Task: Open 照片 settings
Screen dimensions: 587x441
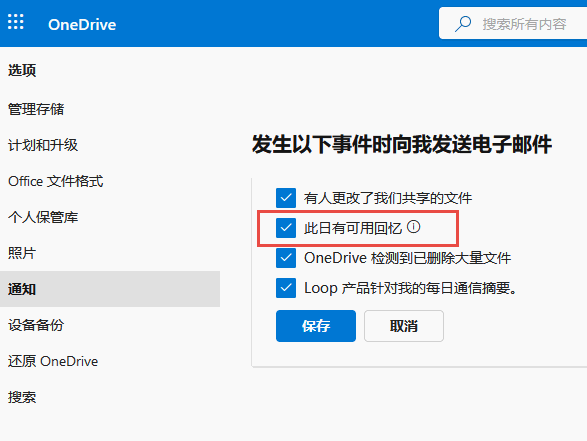Action: [x=22, y=253]
